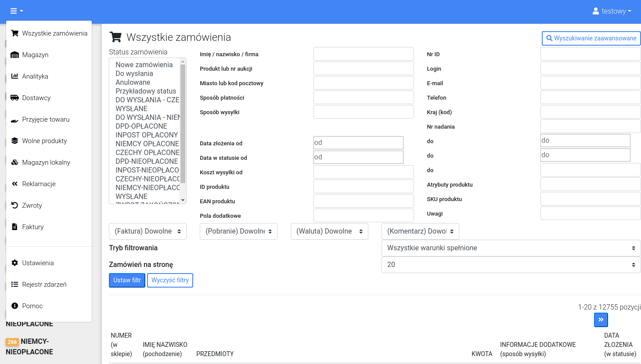Expand the (Faktura) Dowolne dropdown
This screenshot has height=364, width=641.
click(148, 231)
